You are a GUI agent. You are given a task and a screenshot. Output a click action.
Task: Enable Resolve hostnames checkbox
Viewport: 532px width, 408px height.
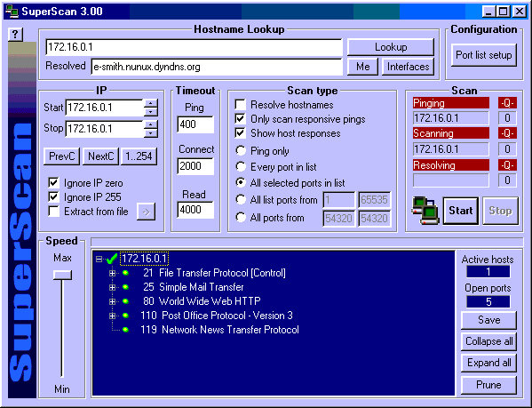[x=240, y=105]
